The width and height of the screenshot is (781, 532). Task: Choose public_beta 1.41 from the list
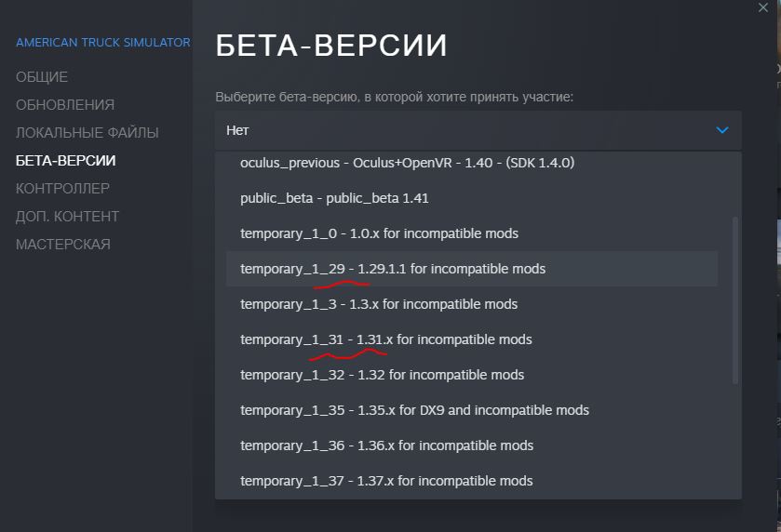coord(472,198)
